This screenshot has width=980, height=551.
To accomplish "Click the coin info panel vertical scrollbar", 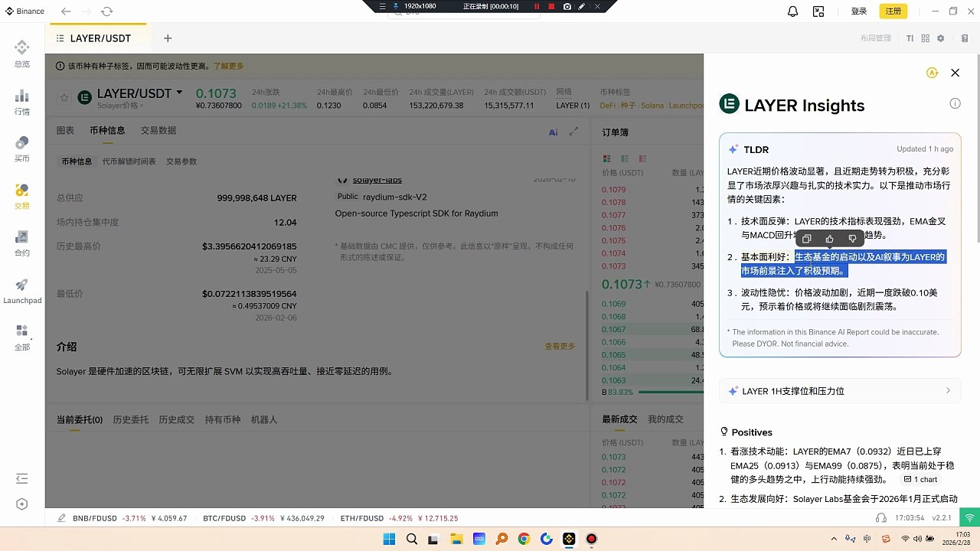I will click(x=588, y=344).
